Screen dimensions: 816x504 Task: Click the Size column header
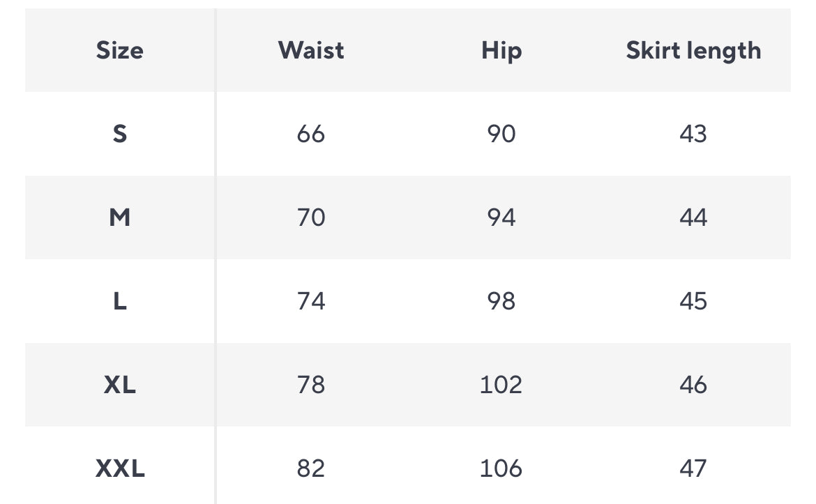pyautogui.click(x=120, y=50)
